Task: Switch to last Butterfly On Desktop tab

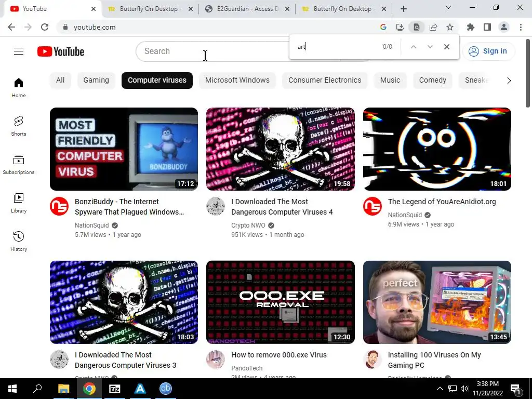Action: [344, 9]
